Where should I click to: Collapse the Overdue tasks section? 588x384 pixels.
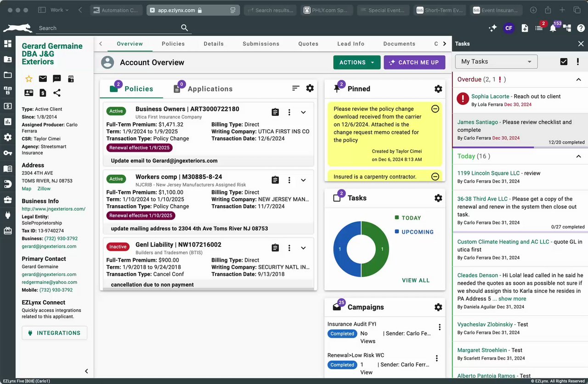(x=578, y=80)
